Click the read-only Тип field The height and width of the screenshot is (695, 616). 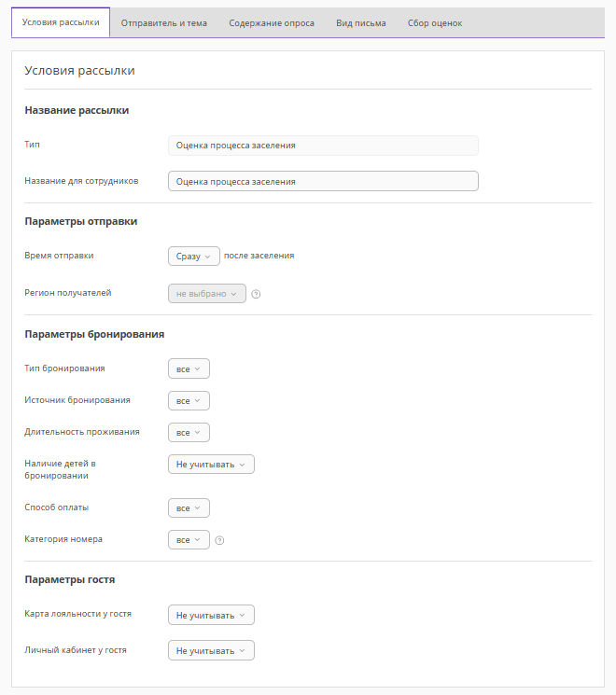323,146
